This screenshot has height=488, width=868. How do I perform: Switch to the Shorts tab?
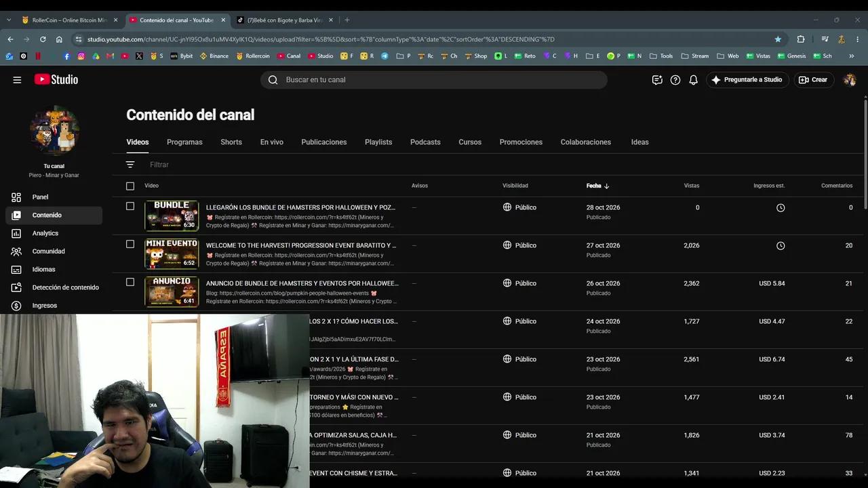point(231,142)
